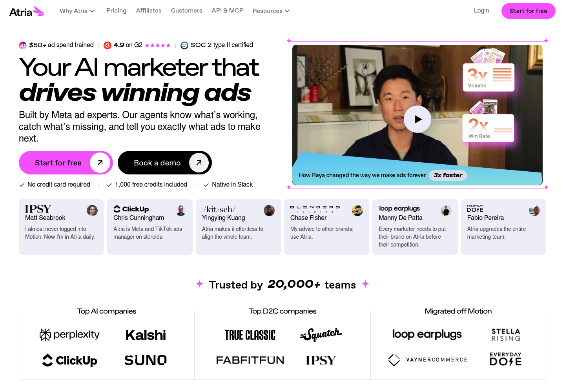Click the 3x Volume stat card

pyautogui.click(x=488, y=77)
